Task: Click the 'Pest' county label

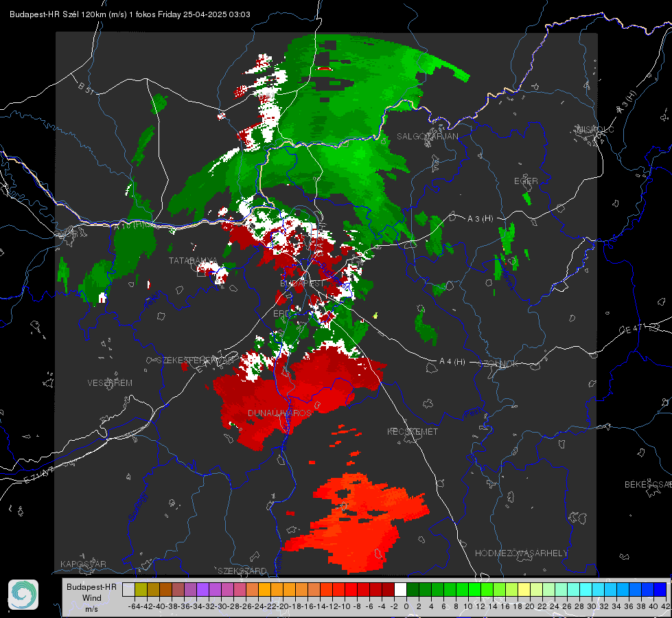Action: coord(472,413)
